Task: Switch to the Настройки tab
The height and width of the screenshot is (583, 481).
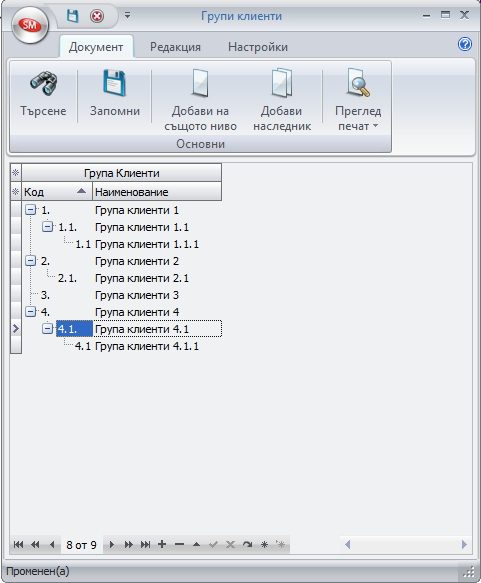Action: [x=258, y=47]
